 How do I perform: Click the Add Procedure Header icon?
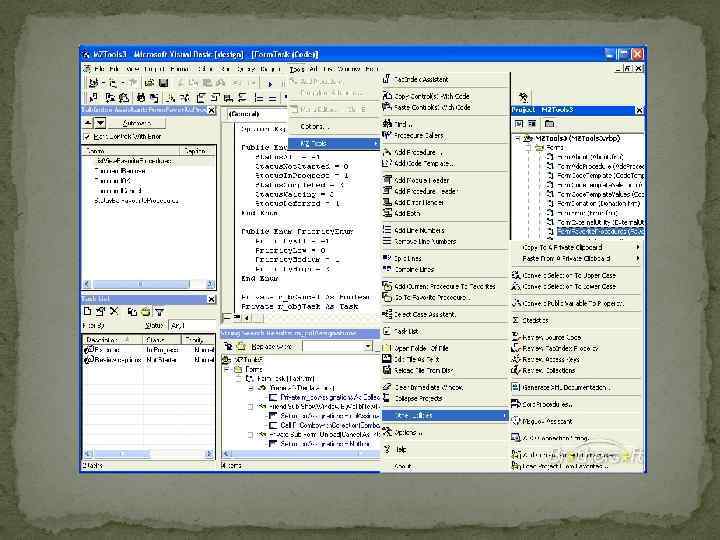(x=387, y=191)
